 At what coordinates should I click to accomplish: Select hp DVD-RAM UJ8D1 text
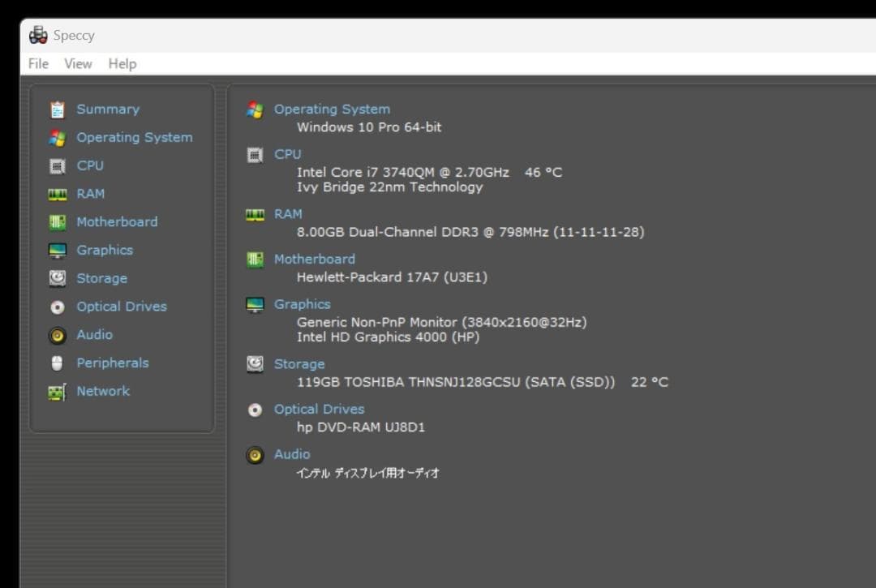360,427
